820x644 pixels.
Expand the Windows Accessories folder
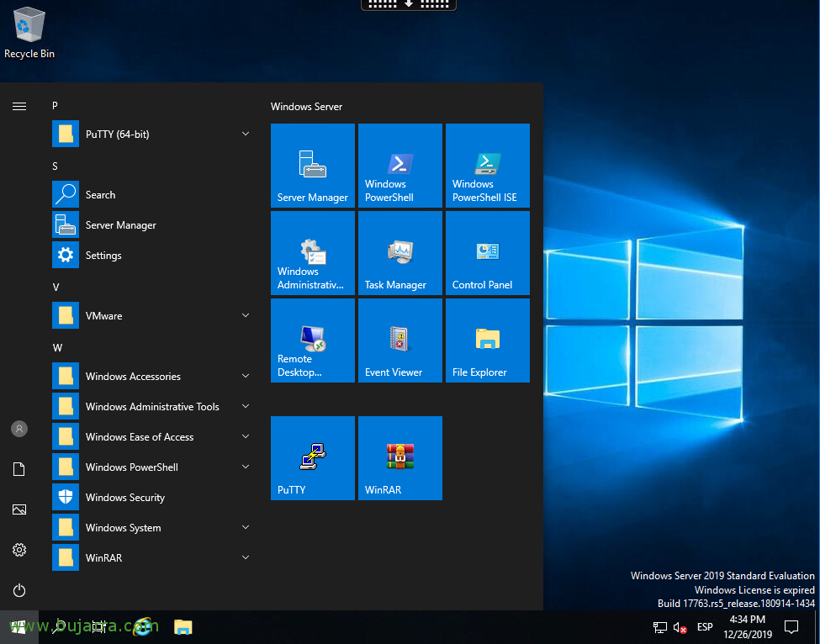151,376
